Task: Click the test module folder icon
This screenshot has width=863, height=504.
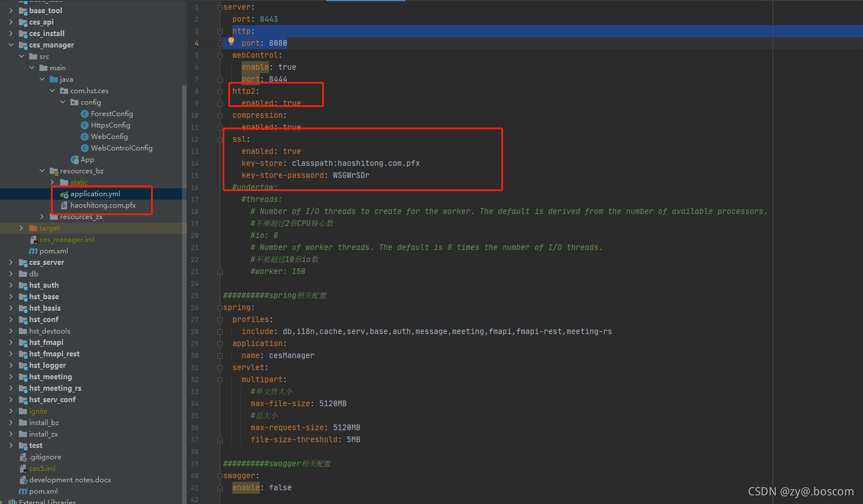Action: [23, 446]
